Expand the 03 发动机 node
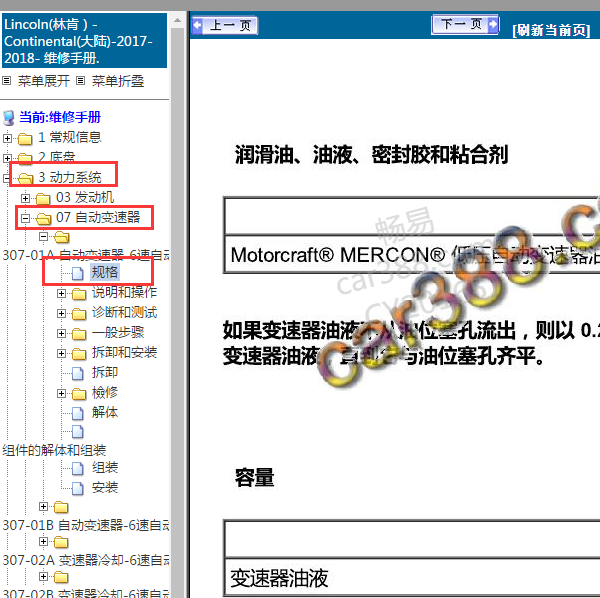This screenshot has width=600, height=598. (25, 198)
